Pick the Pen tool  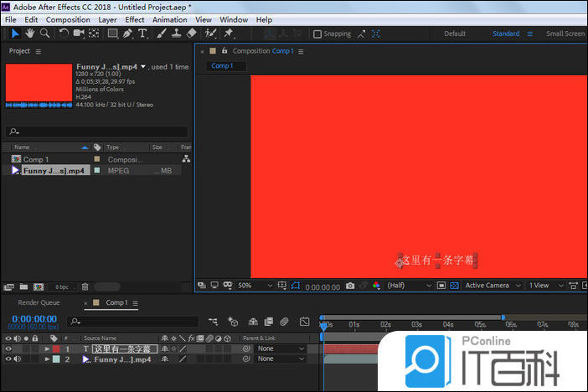click(x=127, y=34)
